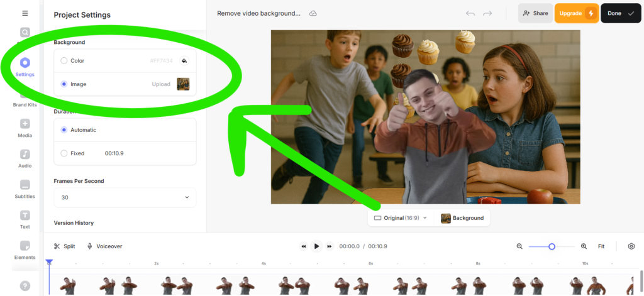
Task: Zoom in the timeline with the plus magnifier
Action: [x=584, y=246]
